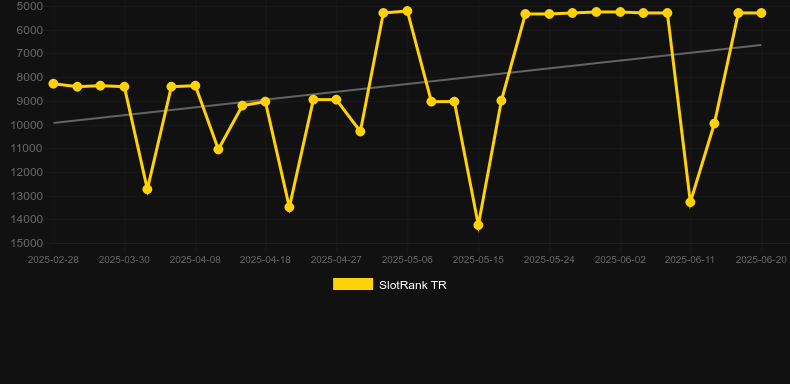Click the data point at 2025-06-02 near 5200
The width and height of the screenshot is (790, 384).
click(620, 12)
